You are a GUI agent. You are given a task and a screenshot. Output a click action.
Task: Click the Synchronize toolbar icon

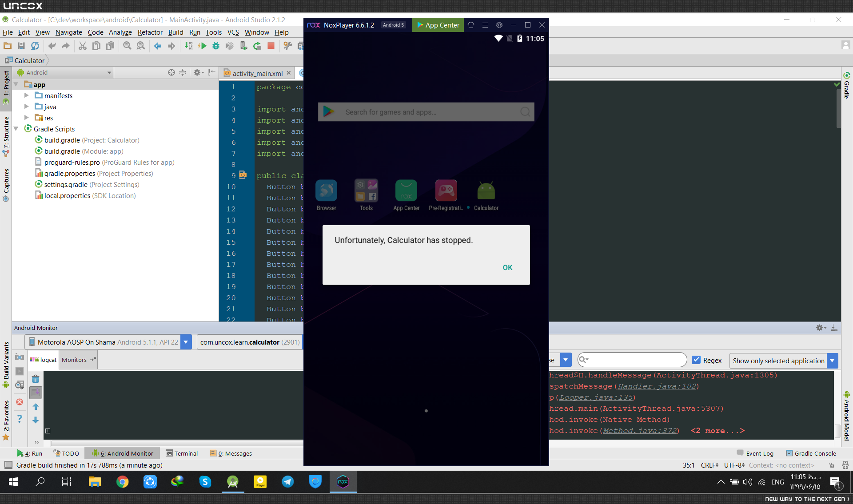click(35, 46)
